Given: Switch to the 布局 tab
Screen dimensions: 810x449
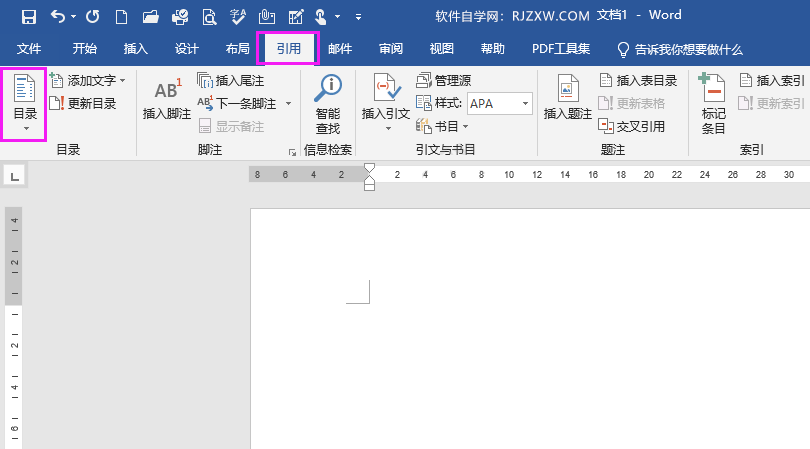Looking at the screenshot, I should tap(238, 49).
